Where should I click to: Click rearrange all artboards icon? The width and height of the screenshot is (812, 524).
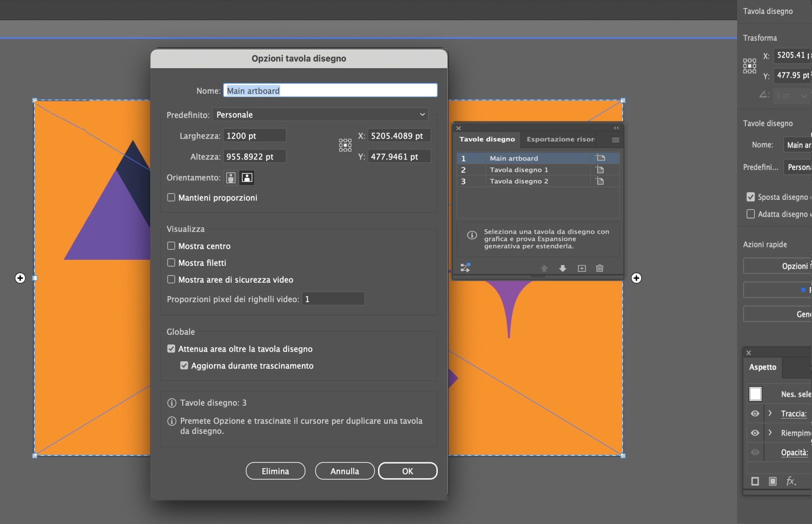tap(465, 268)
